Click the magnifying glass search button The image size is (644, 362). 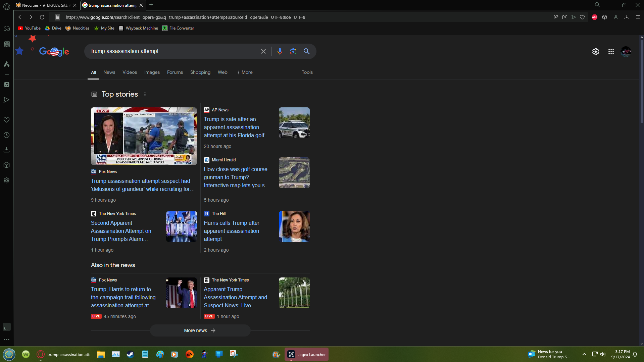point(306,51)
